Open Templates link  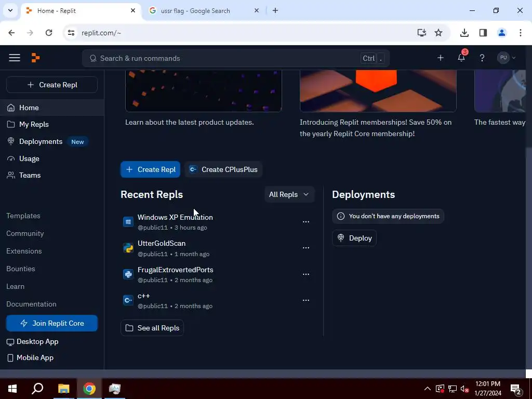pyautogui.click(x=23, y=216)
